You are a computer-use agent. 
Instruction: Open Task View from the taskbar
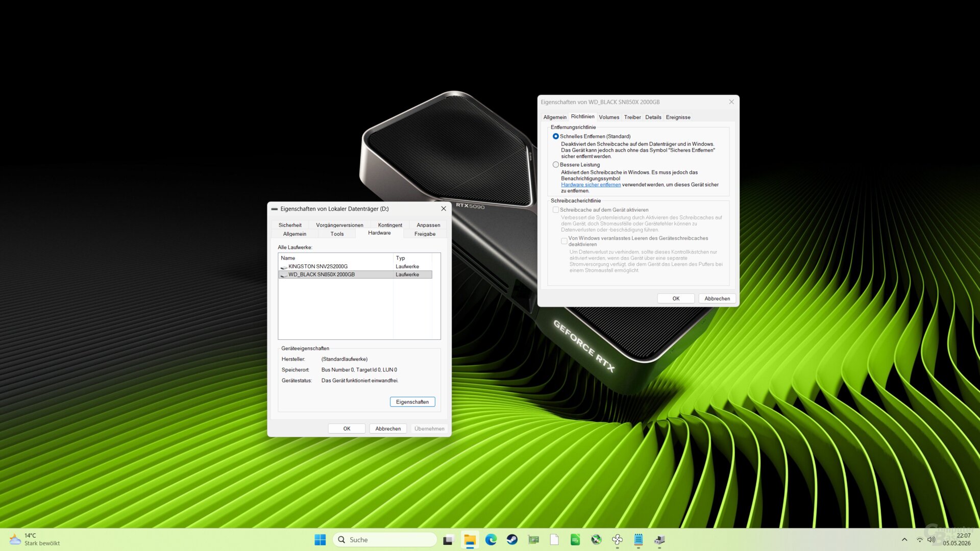(448, 540)
